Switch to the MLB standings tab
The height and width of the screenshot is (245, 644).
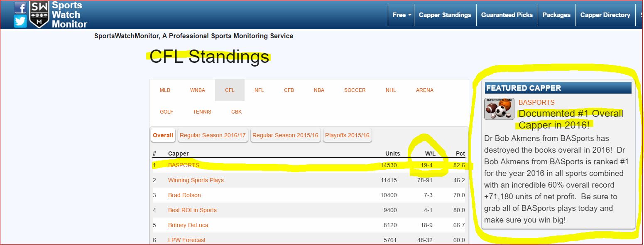(165, 90)
